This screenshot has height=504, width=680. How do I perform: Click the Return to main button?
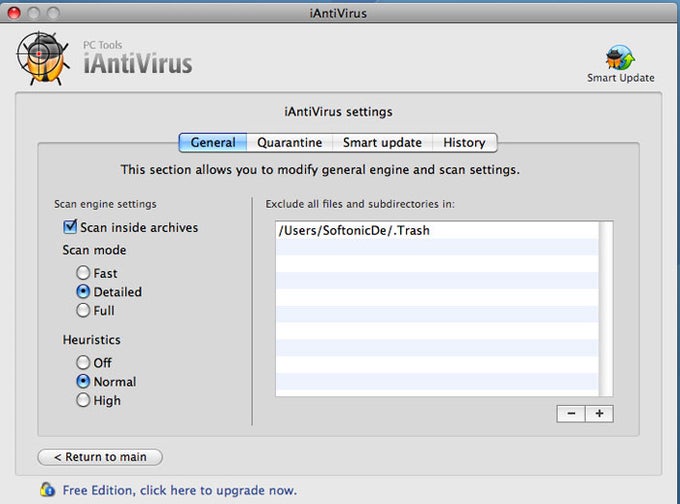click(x=100, y=457)
